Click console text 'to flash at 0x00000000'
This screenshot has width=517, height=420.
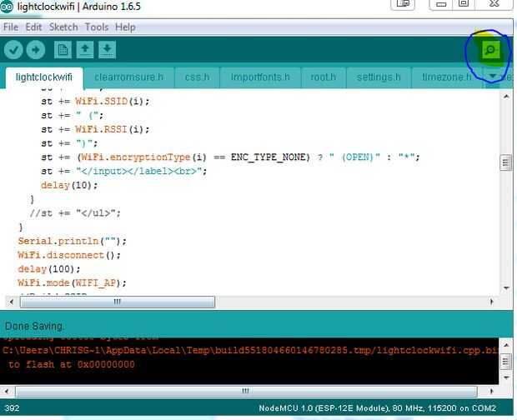(x=72, y=365)
